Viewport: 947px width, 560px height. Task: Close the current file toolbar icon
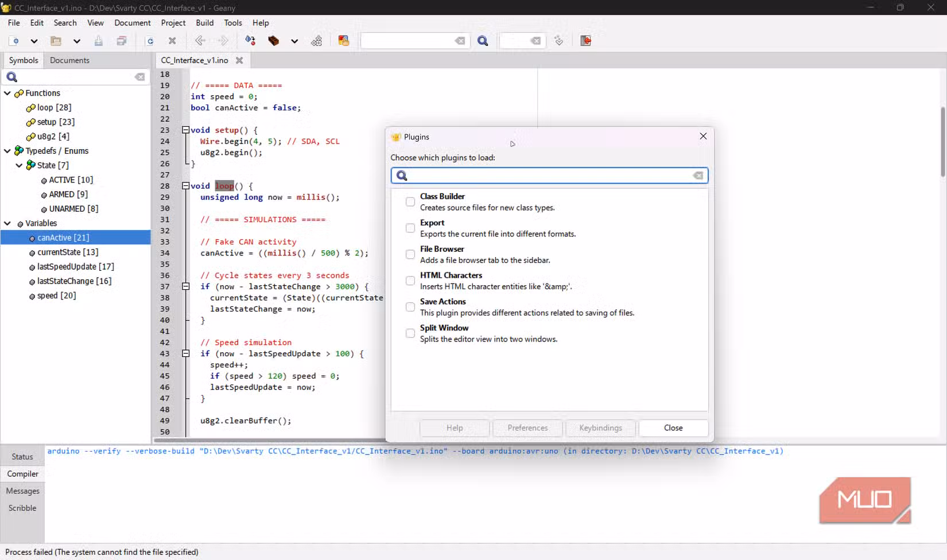172,41
